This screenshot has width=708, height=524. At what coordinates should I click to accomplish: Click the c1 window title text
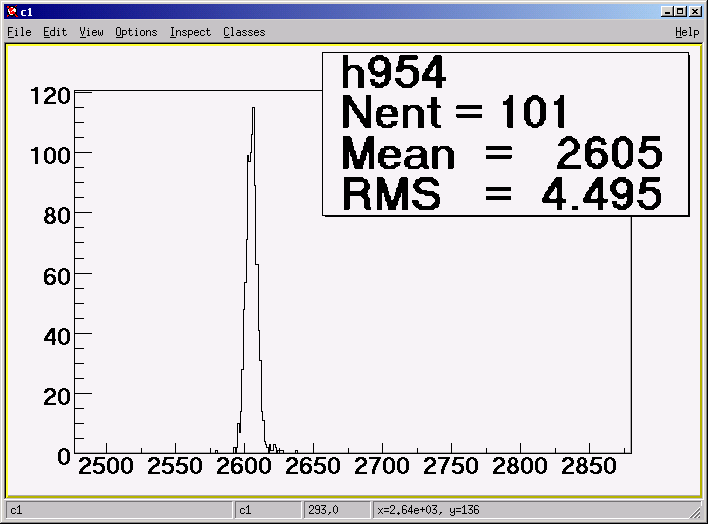(27, 12)
